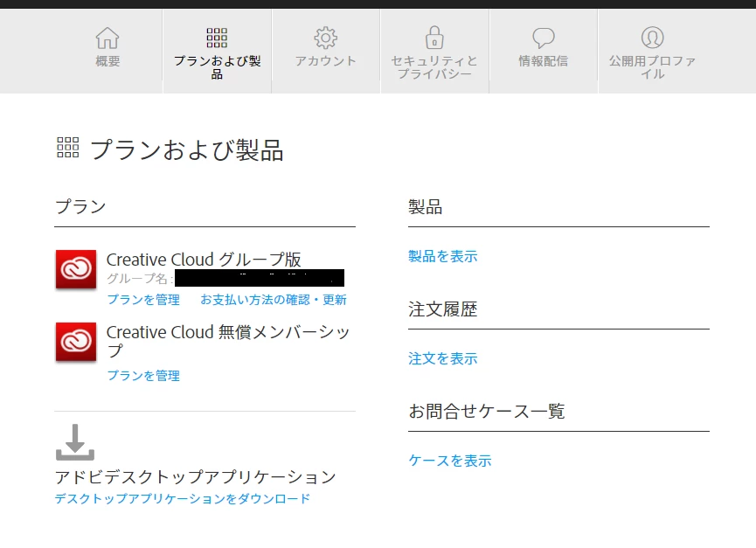Click プランを管理 under 無償メンバーシップ
The height and width of the screenshot is (548, 756).
pyautogui.click(x=143, y=376)
